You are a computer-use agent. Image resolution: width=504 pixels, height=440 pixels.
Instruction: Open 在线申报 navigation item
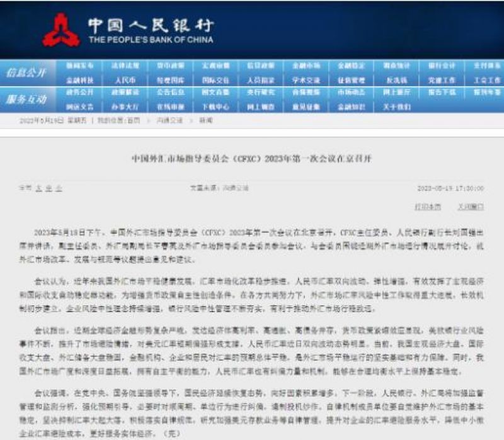tap(170, 107)
